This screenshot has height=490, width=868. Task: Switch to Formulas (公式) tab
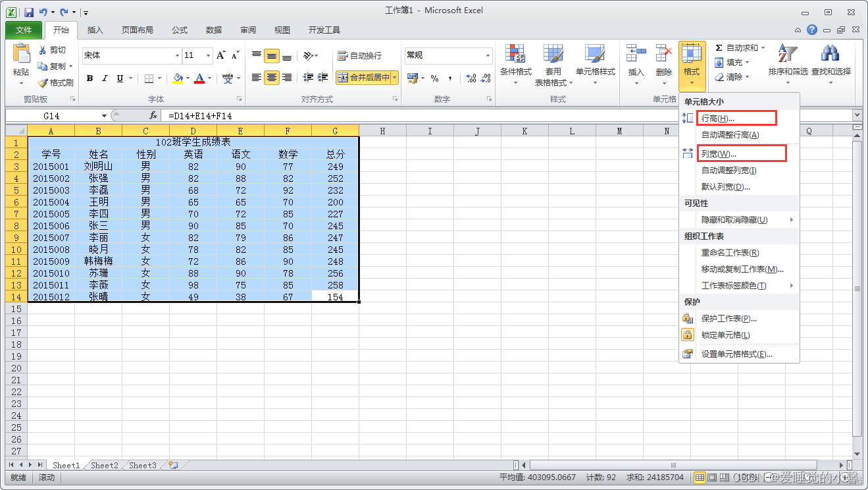click(180, 30)
